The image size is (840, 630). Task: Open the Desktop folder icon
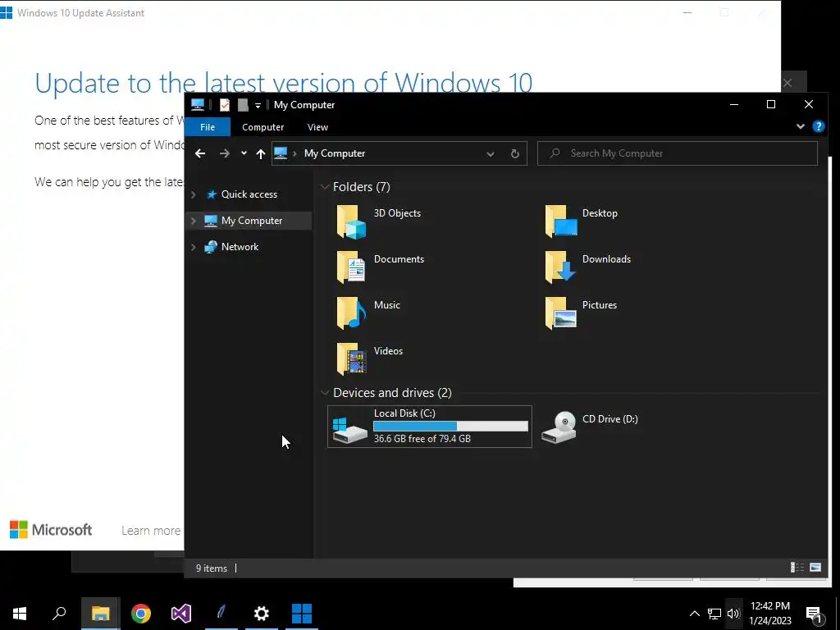pyautogui.click(x=560, y=221)
